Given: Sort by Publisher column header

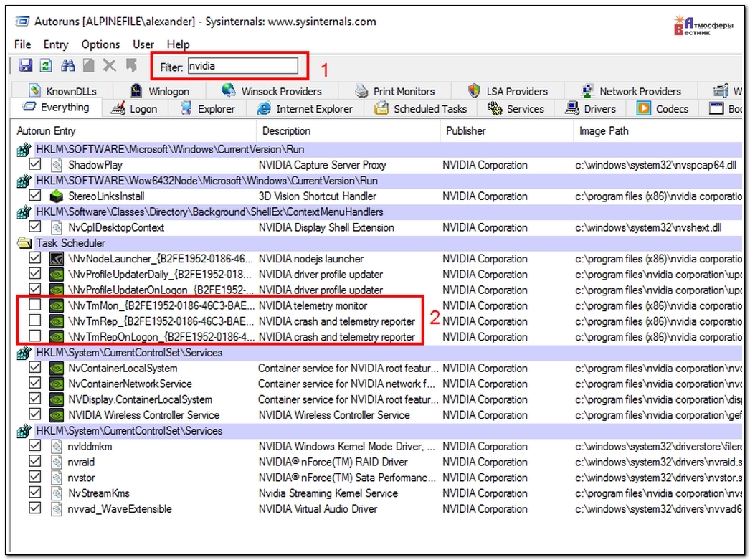Looking at the screenshot, I should pos(506,131).
